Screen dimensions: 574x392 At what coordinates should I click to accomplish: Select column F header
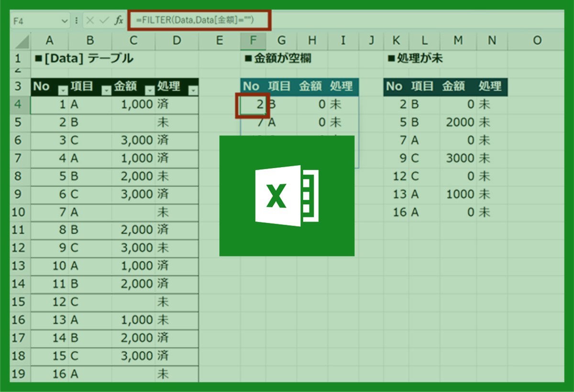tap(253, 41)
